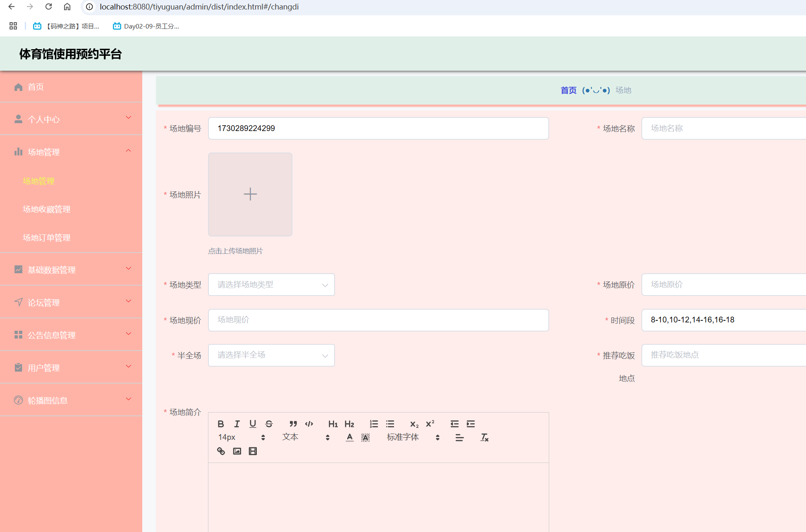Toggle bold formatting in the editor

click(x=221, y=424)
